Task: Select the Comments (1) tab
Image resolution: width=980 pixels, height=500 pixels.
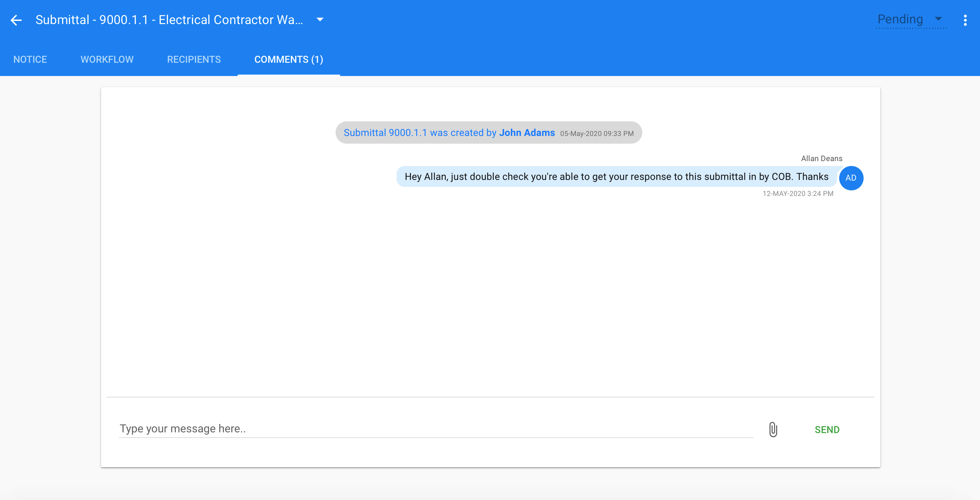Action: pyautogui.click(x=289, y=59)
